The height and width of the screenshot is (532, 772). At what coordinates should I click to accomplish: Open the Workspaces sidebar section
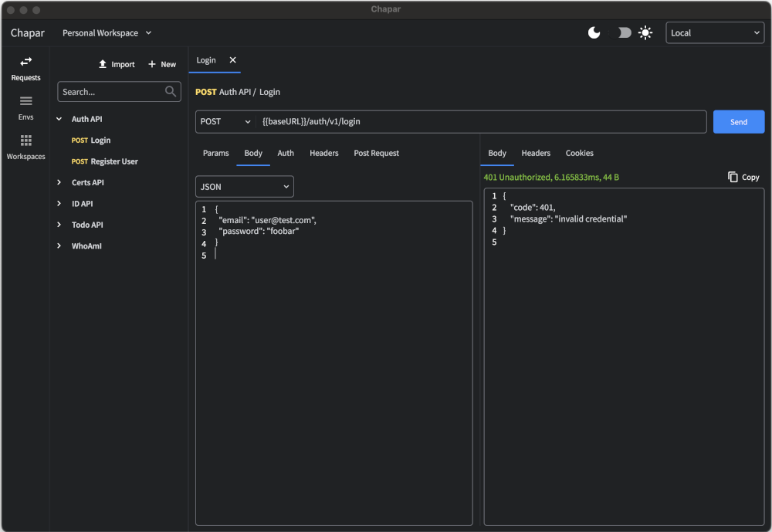coord(25,147)
